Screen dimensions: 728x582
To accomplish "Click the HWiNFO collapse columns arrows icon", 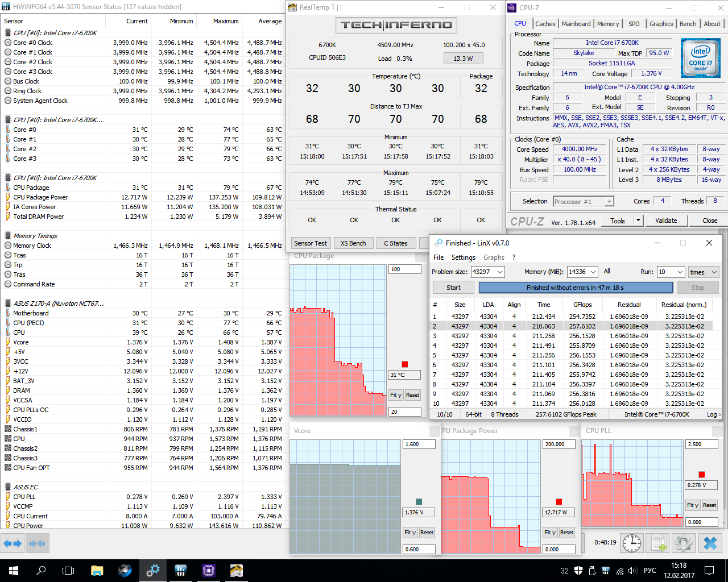I will tap(36, 543).
